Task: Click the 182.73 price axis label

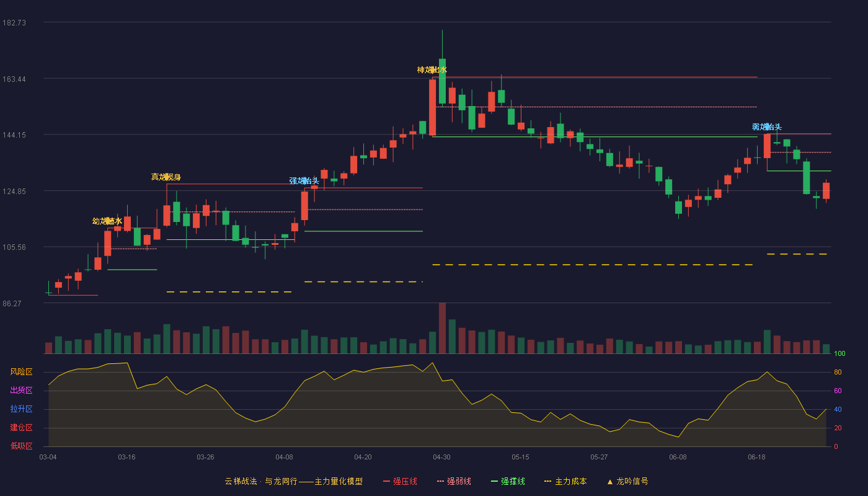Action: tap(14, 22)
